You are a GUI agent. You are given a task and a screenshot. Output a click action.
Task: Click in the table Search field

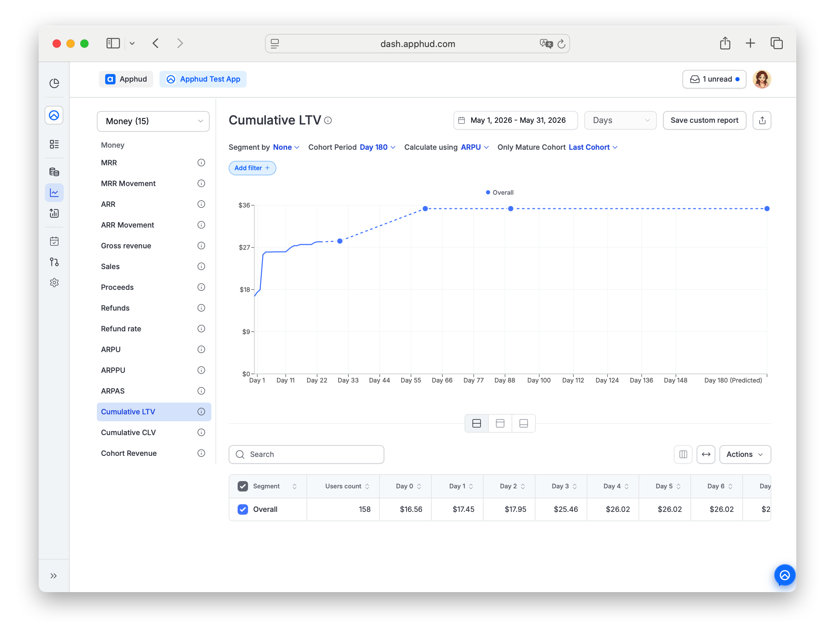coord(306,454)
